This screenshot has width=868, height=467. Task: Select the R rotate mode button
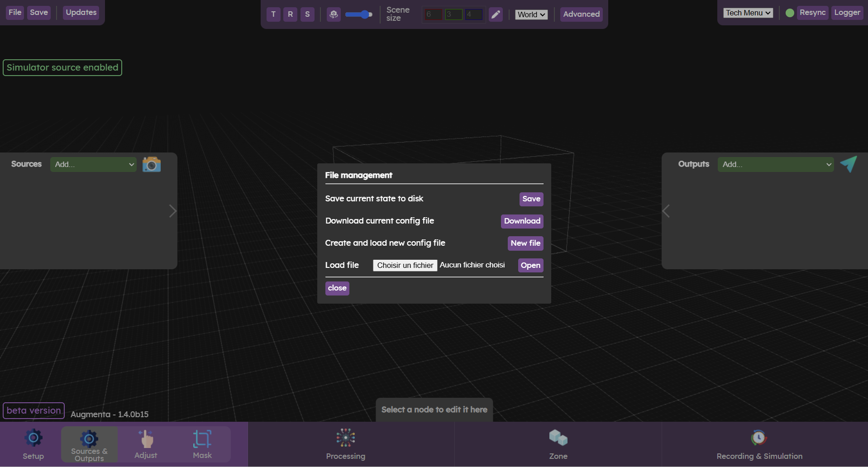tap(291, 14)
